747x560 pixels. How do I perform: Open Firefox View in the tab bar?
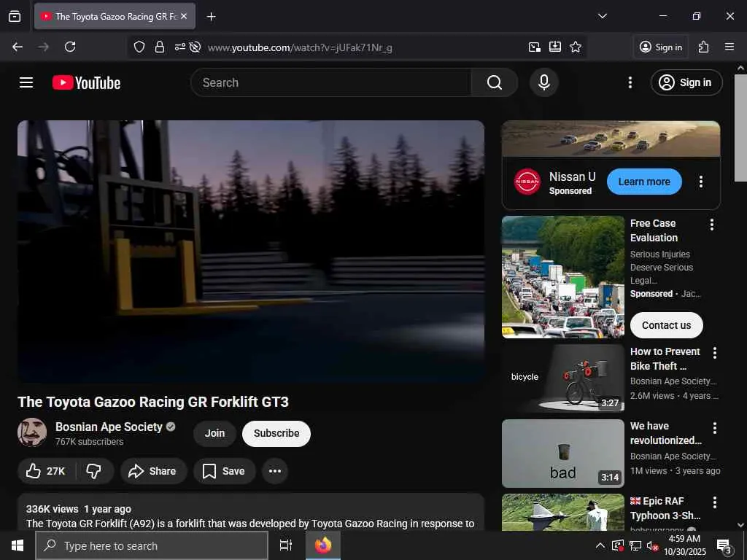[x=15, y=16]
